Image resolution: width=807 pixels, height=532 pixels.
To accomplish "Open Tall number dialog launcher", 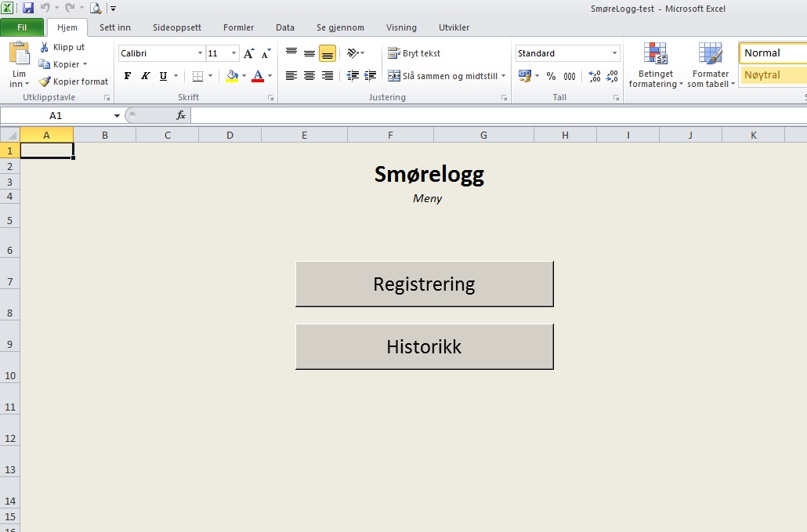I will tap(616, 98).
